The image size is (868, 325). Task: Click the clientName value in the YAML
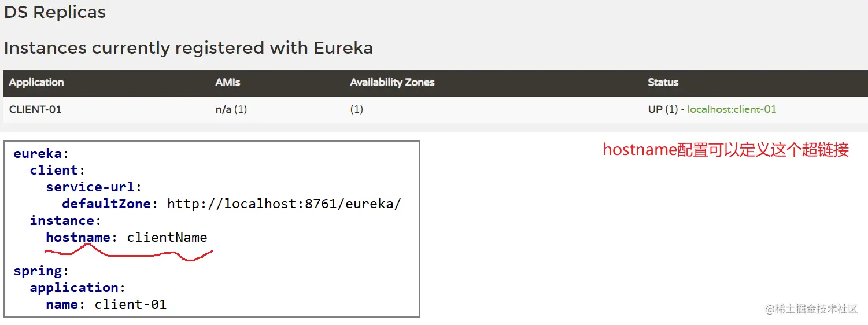tap(167, 238)
